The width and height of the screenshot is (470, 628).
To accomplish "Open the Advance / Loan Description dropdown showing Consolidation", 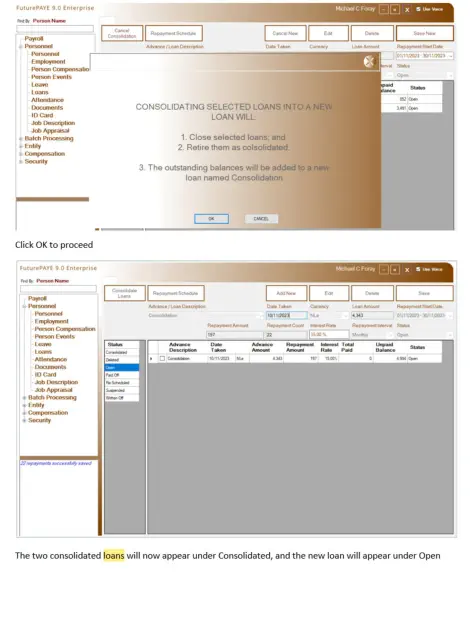I will pyautogui.click(x=261, y=316).
